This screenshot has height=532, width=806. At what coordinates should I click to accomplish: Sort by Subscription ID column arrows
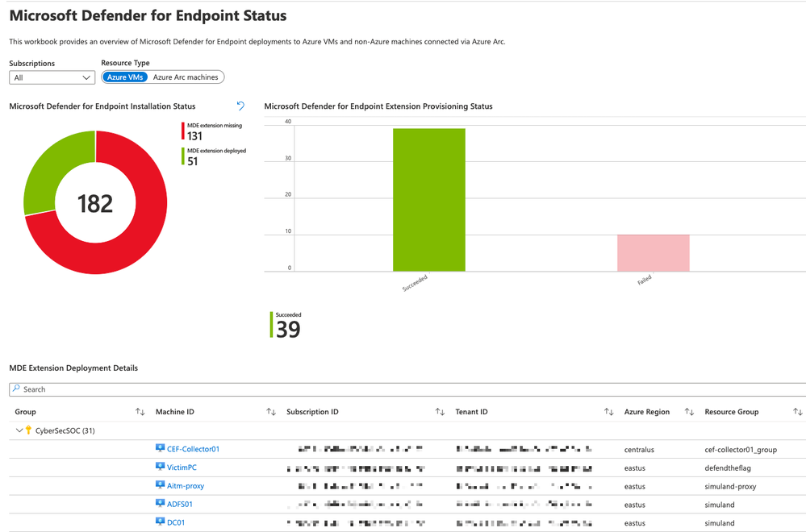pyautogui.click(x=440, y=412)
